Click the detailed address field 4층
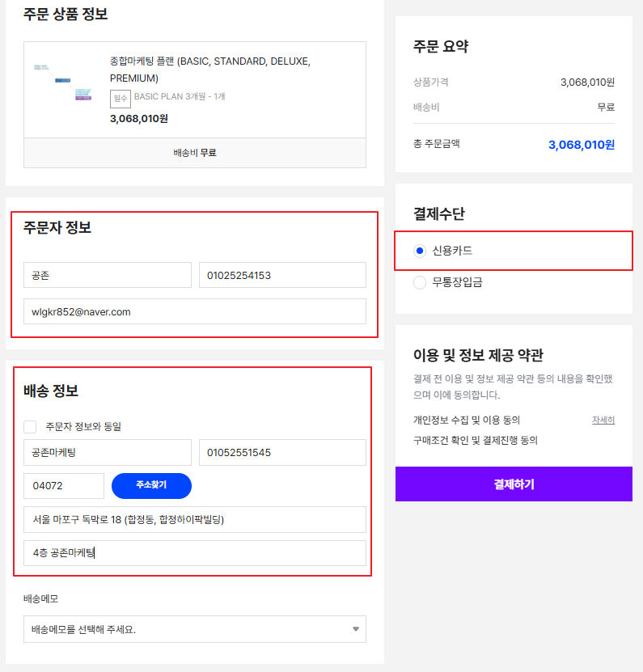The image size is (643, 672). [194, 553]
